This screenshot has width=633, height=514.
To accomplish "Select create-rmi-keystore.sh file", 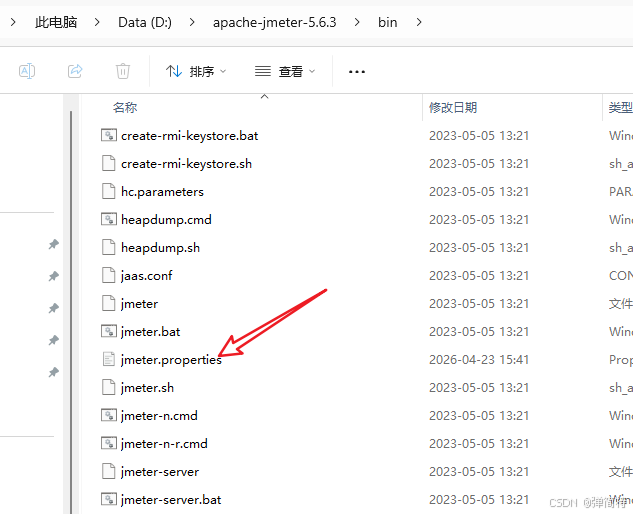I will coord(187,164).
